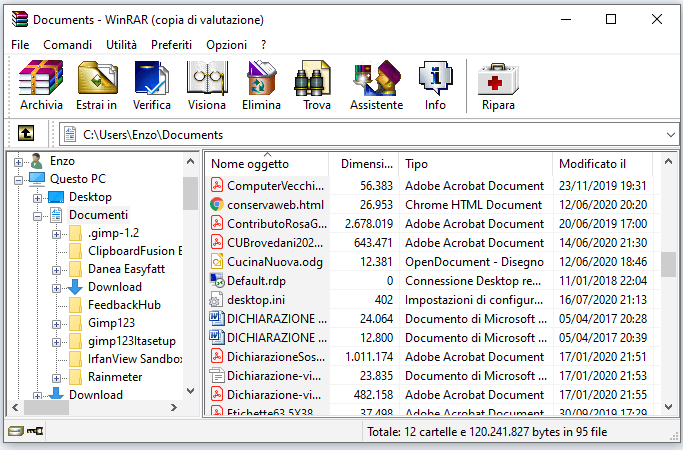The image size is (683, 450).
Task: Open the Assistente wizard icon
Action: tap(377, 78)
